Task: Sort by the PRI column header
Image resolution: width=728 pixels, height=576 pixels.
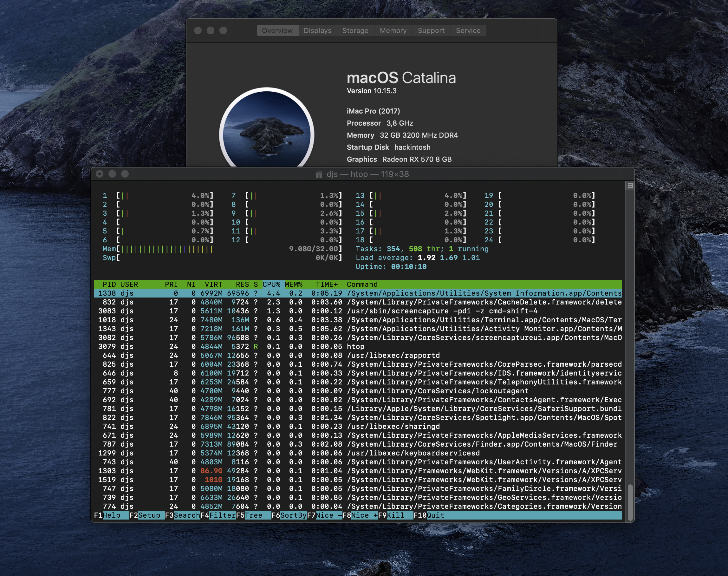Action: click(171, 284)
